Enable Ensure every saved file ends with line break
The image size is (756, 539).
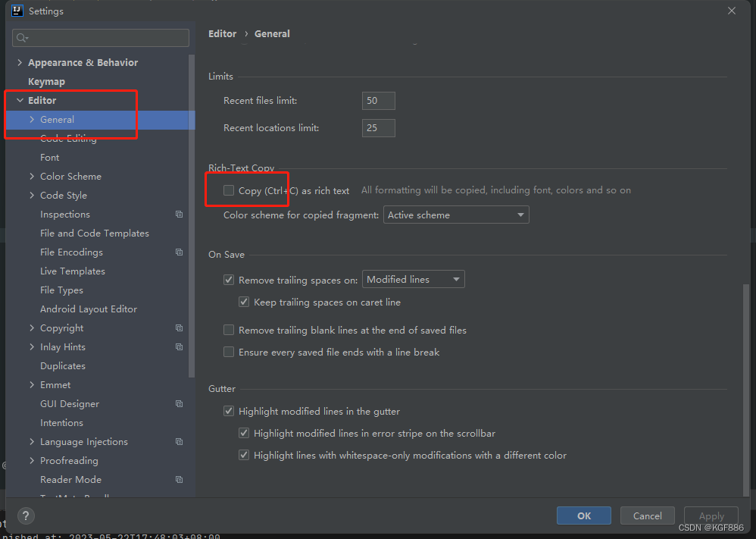pyautogui.click(x=229, y=353)
